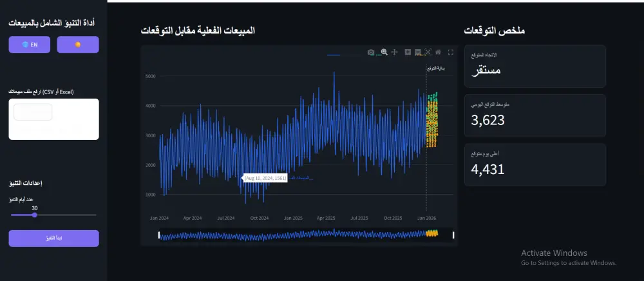Click the Apr 2025 x-axis label

click(x=326, y=218)
